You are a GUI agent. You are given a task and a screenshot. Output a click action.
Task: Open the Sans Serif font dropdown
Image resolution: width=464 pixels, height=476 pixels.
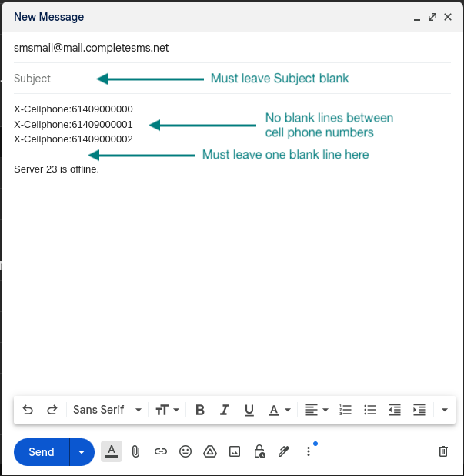(108, 410)
